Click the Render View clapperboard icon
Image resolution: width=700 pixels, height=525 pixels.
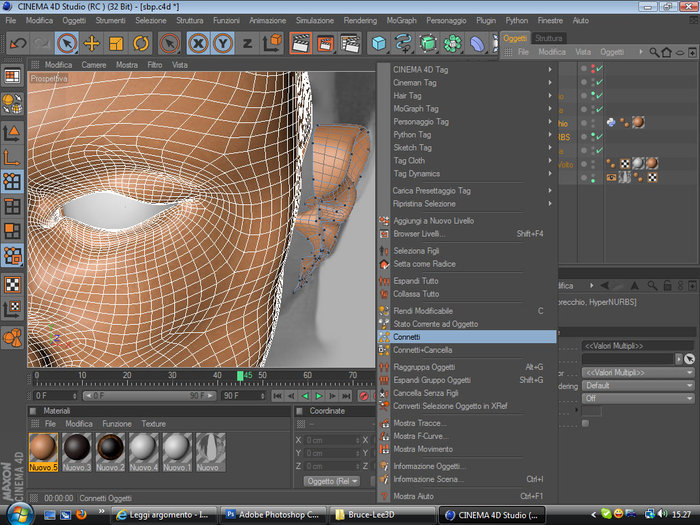click(300, 43)
